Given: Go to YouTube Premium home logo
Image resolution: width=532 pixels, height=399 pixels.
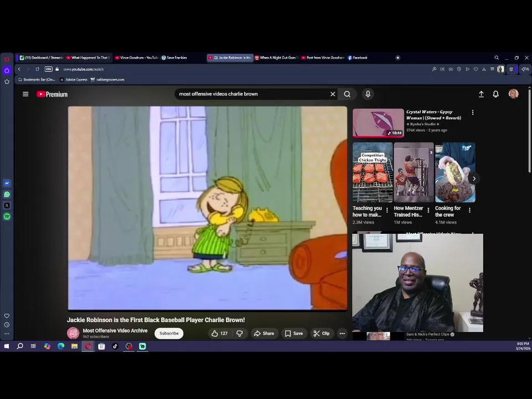Looking at the screenshot, I should click(52, 94).
